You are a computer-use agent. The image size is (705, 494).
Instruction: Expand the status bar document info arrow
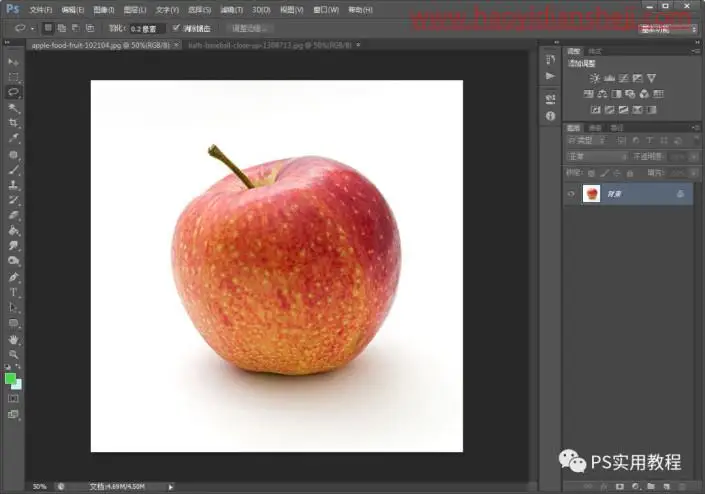coord(170,487)
